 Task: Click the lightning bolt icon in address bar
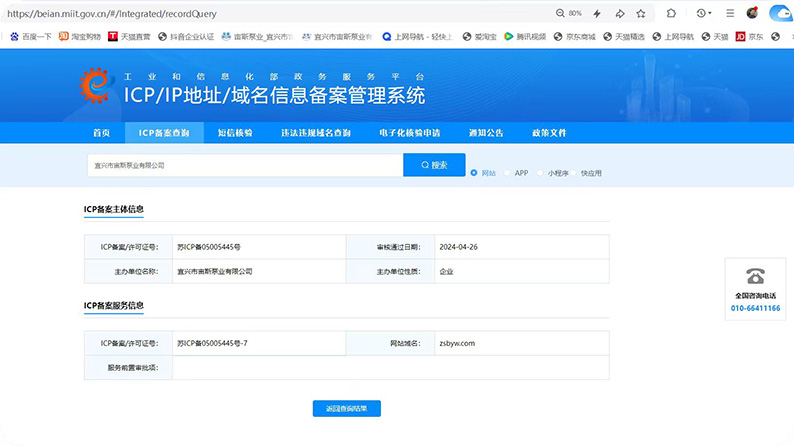pos(597,14)
